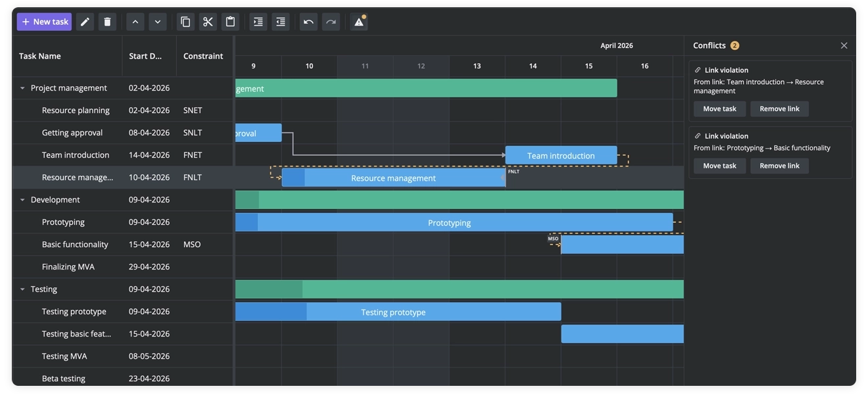This screenshot has height=397, width=868.
Task: Click the Testing basic features bar in the chart
Action: (622, 335)
